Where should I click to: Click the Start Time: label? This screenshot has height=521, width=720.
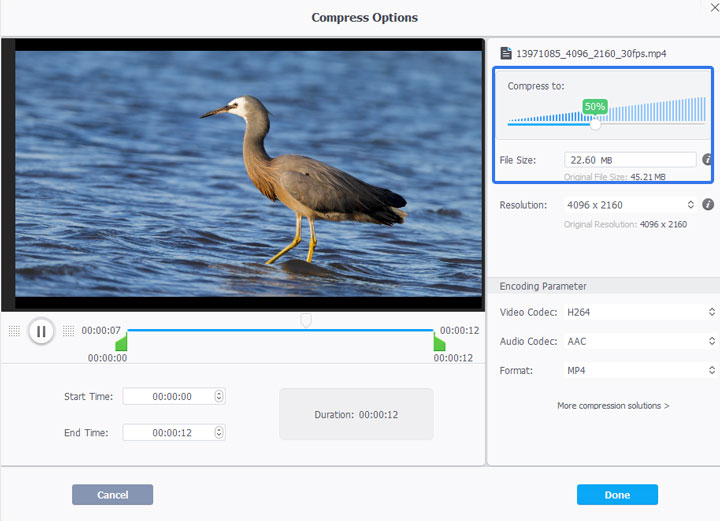(x=88, y=397)
